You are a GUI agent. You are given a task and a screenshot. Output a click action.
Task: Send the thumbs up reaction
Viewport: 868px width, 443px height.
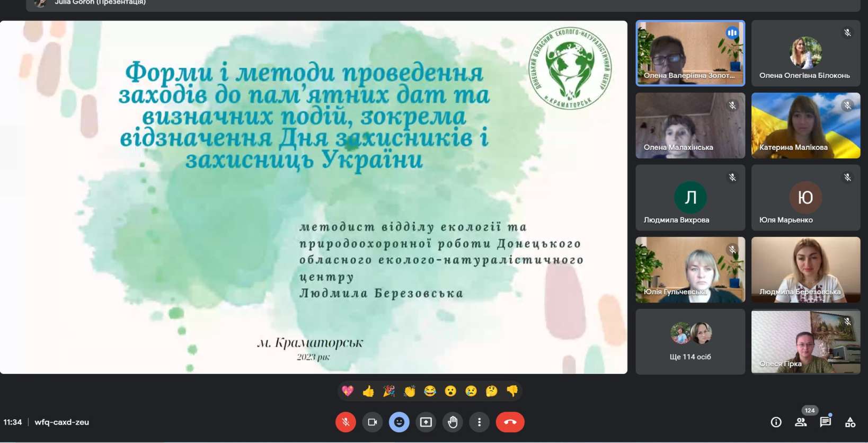[368, 391]
